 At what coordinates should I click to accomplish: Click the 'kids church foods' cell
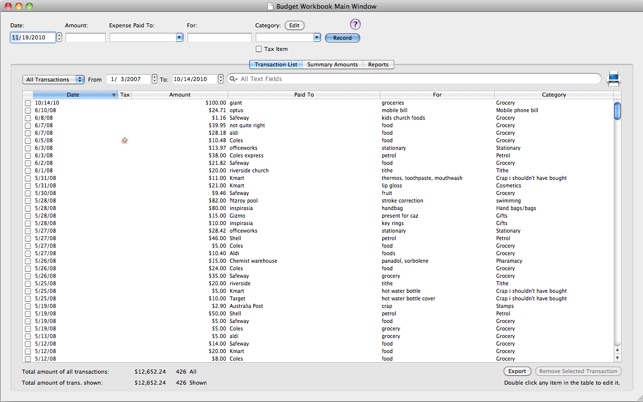pyautogui.click(x=403, y=118)
